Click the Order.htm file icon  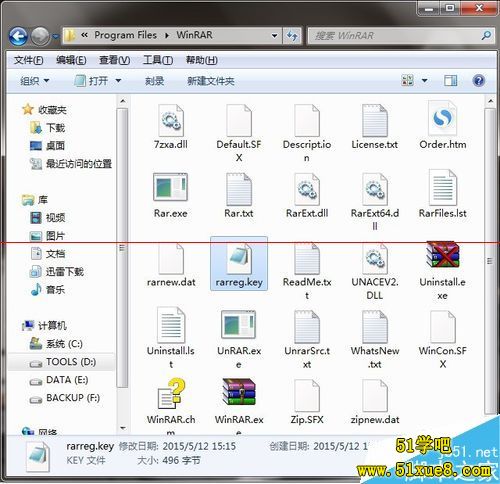pos(443,118)
